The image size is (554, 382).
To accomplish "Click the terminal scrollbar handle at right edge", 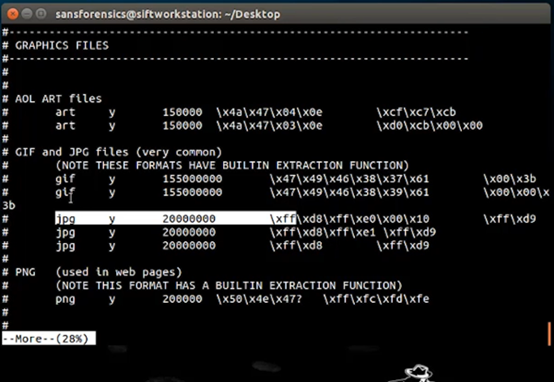I will pyautogui.click(x=549, y=334).
